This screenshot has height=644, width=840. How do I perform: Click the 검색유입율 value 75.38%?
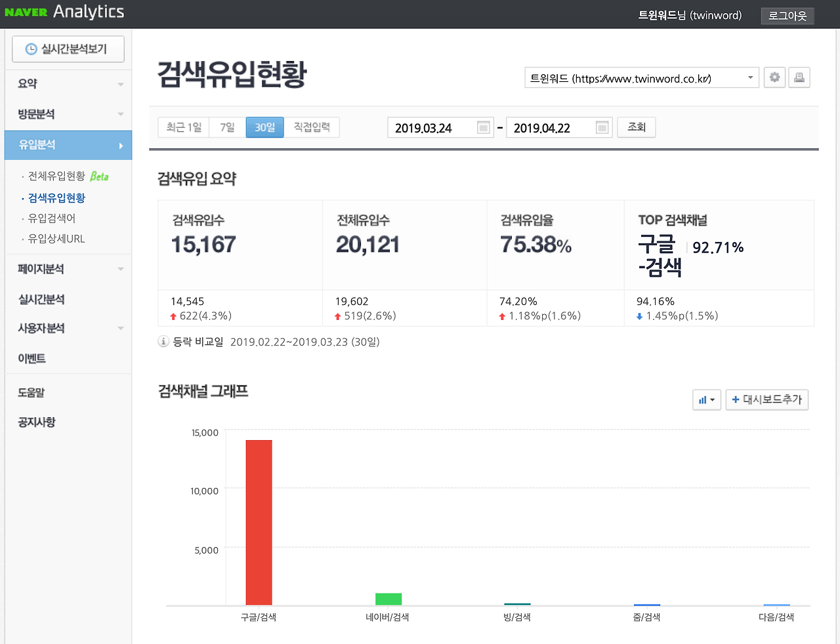click(536, 245)
